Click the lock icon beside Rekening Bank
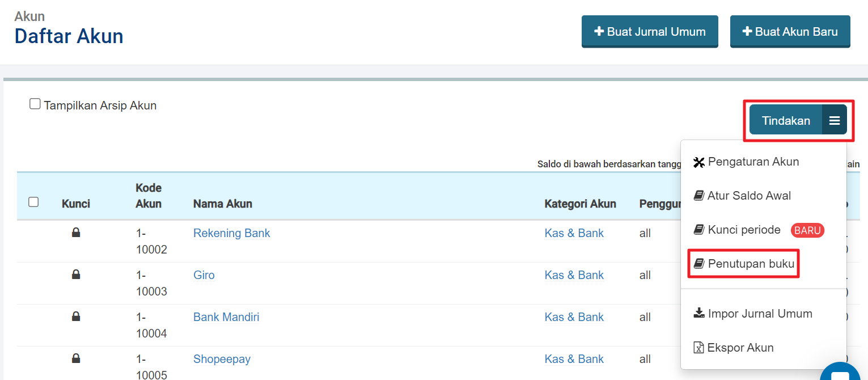This screenshot has width=868, height=380. click(76, 232)
